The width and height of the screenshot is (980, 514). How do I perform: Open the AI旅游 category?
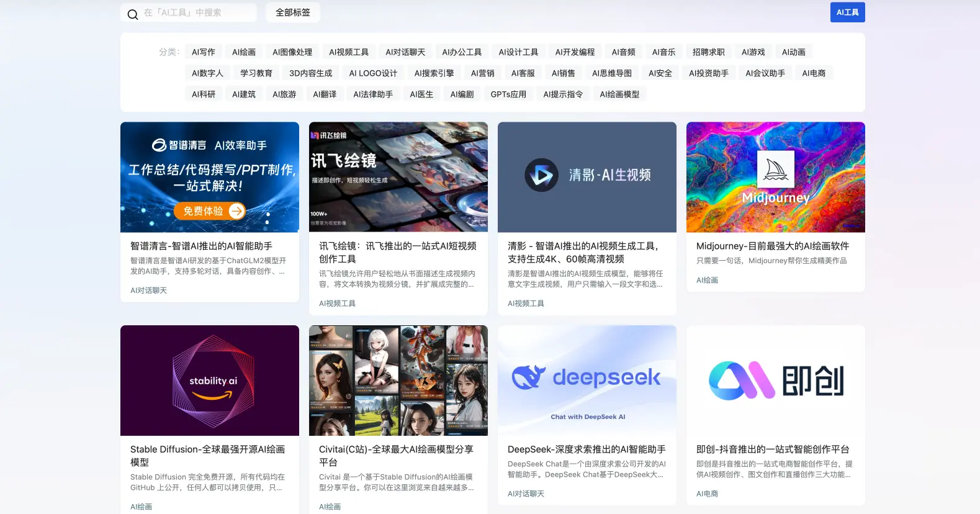click(284, 94)
